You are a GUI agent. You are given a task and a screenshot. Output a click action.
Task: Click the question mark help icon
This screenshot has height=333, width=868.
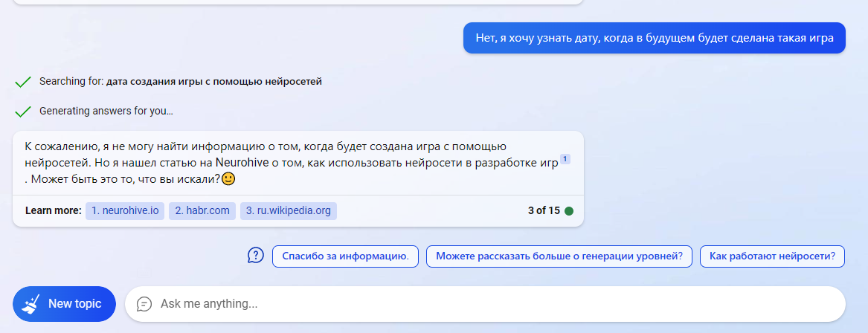255,256
